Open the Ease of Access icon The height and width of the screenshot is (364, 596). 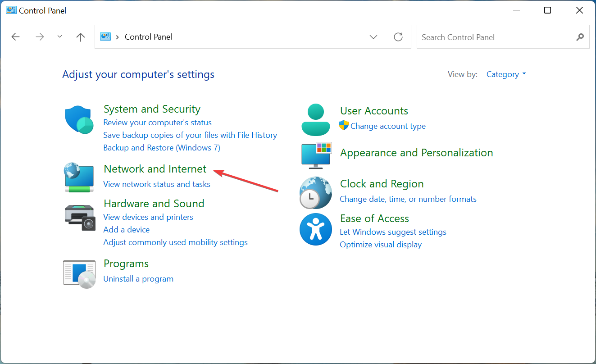click(315, 229)
